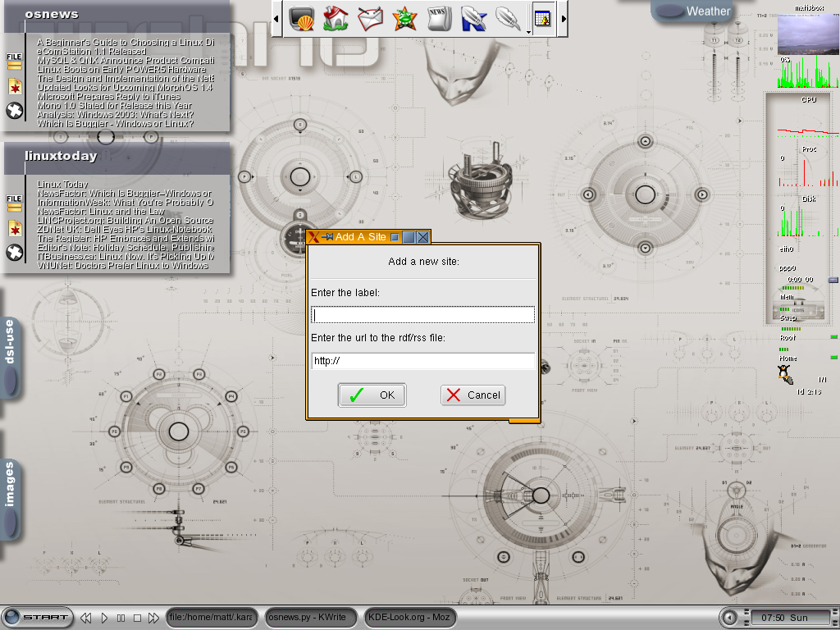This screenshot has height=630, width=840.
Task: Switch to the file:/home/matt/.kara taskbar window
Action: 212,617
